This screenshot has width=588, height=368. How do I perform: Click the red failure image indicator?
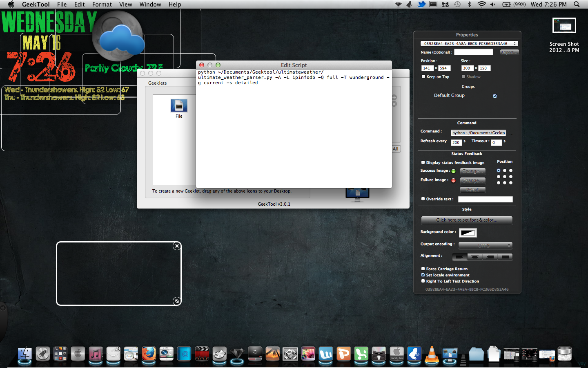coord(453,180)
